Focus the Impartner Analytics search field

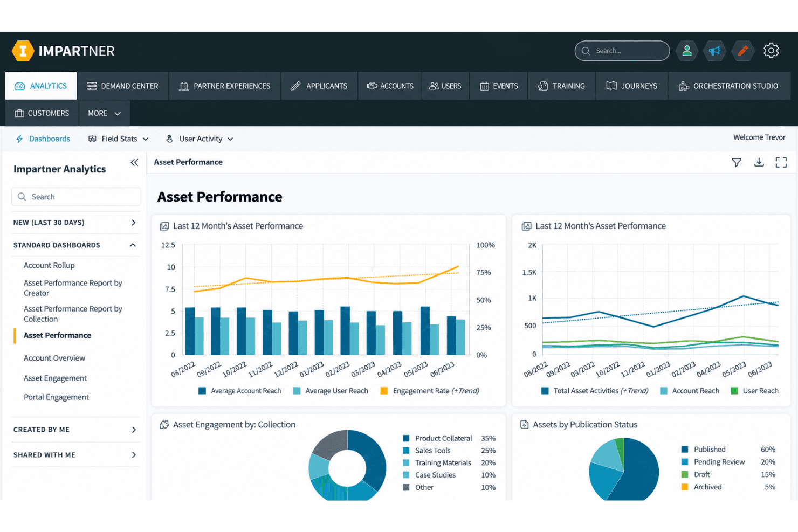76,197
